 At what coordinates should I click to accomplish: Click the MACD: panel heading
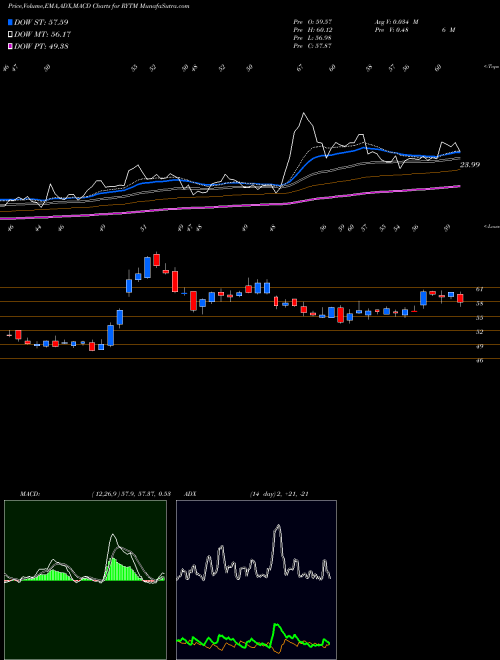coord(30,494)
